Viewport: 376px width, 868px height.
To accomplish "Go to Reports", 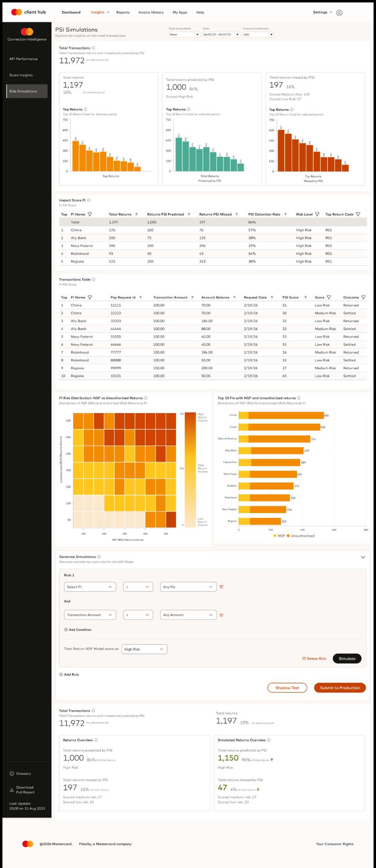I will [x=123, y=12].
